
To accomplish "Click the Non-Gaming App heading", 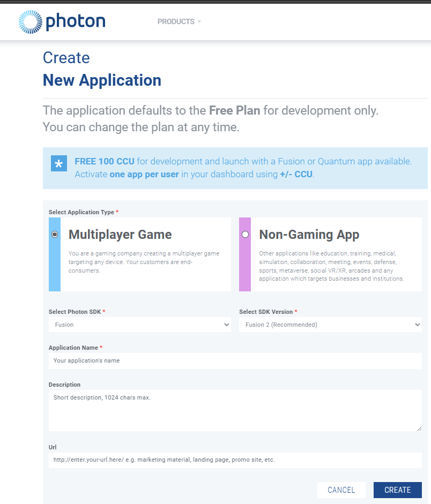I will coord(309,234).
